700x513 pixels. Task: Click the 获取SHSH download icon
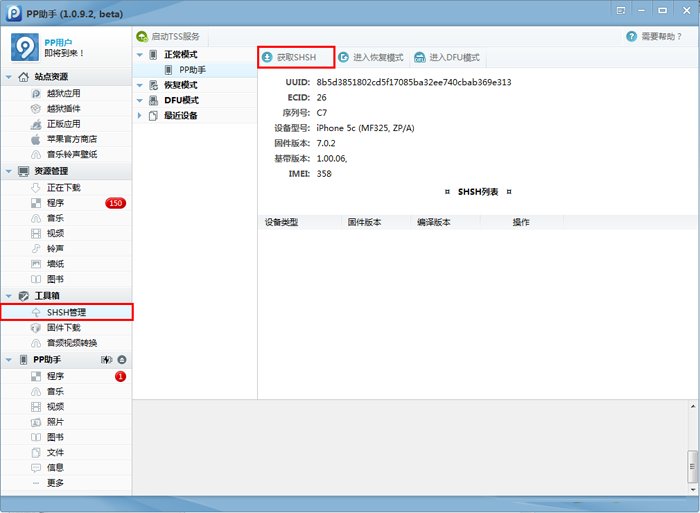267,57
